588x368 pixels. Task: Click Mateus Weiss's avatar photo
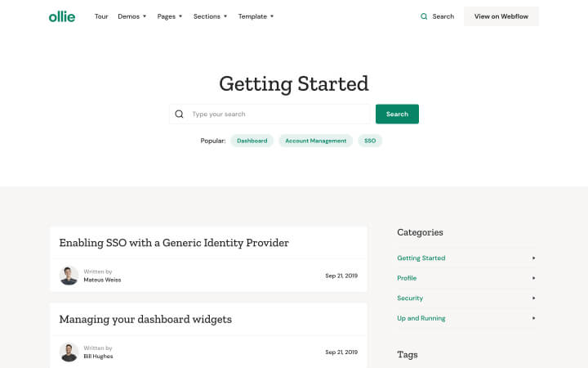[x=69, y=276]
